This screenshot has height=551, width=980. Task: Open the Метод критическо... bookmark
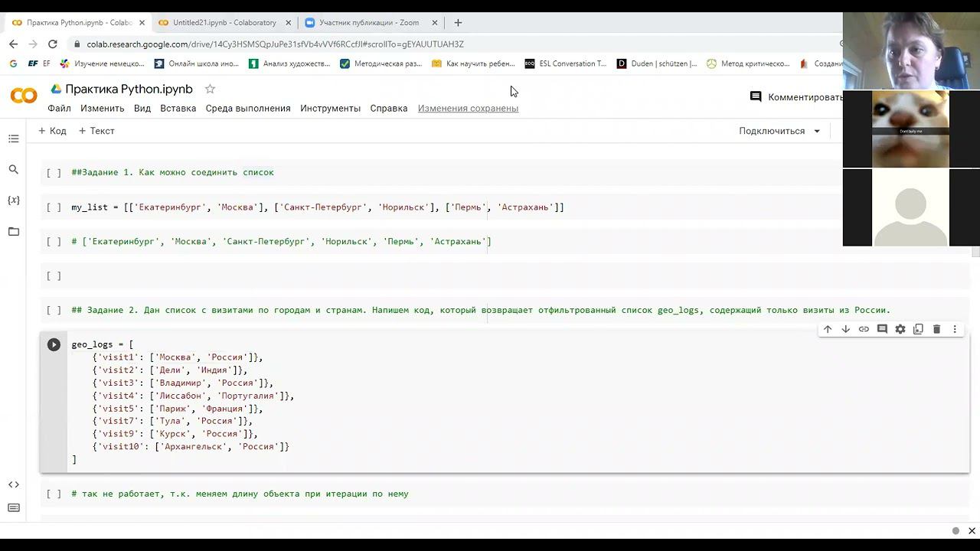[747, 64]
